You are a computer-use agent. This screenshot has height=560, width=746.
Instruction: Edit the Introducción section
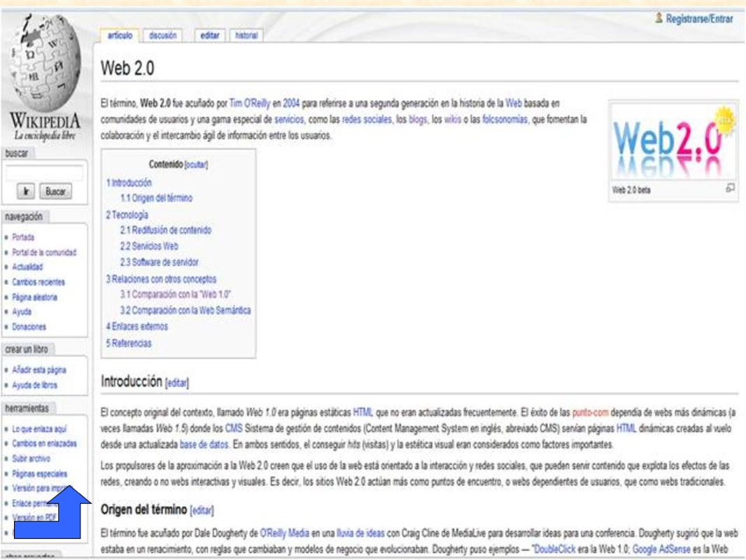tap(177, 382)
